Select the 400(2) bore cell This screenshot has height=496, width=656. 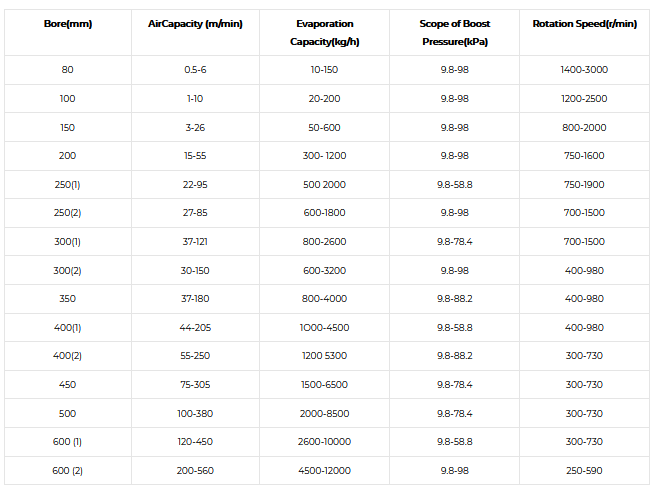tap(67, 356)
